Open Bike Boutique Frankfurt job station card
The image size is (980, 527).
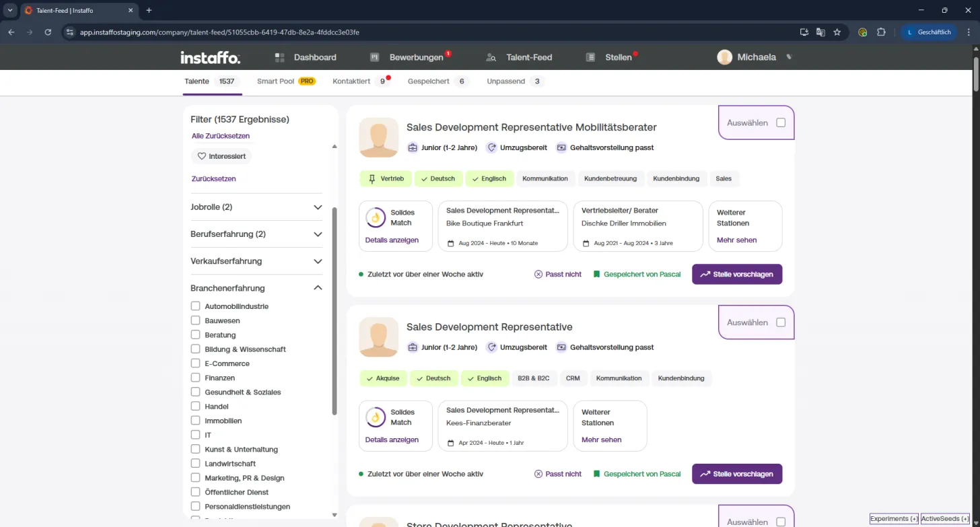pos(503,226)
